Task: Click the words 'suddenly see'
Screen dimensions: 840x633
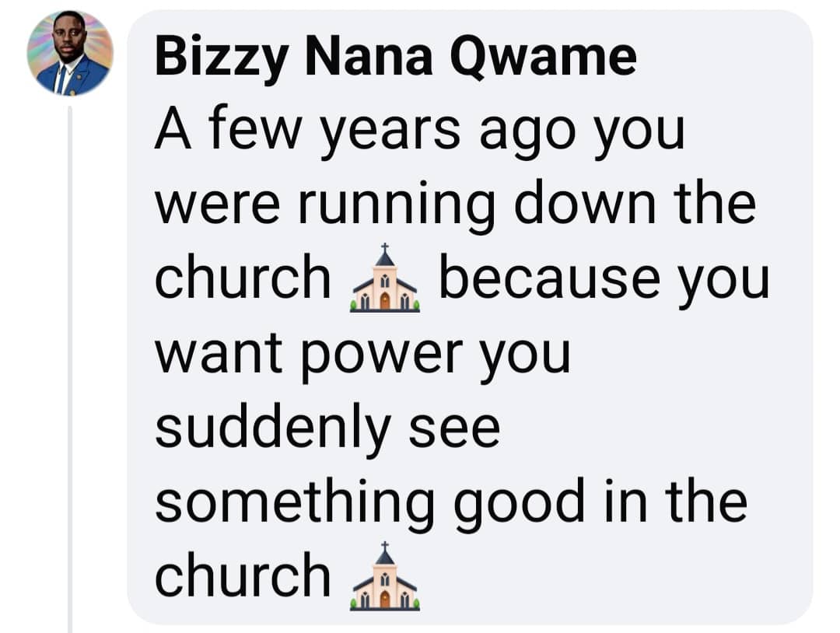Action: [x=327, y=428]
